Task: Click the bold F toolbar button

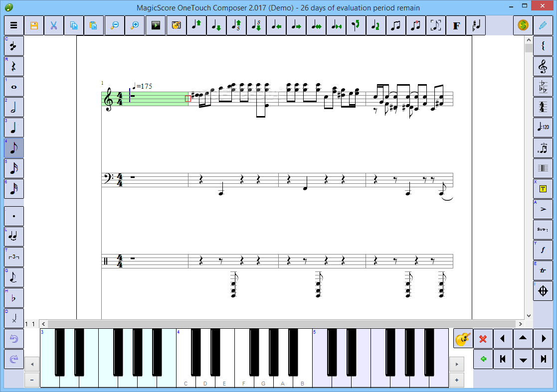Action: (456, 25)
